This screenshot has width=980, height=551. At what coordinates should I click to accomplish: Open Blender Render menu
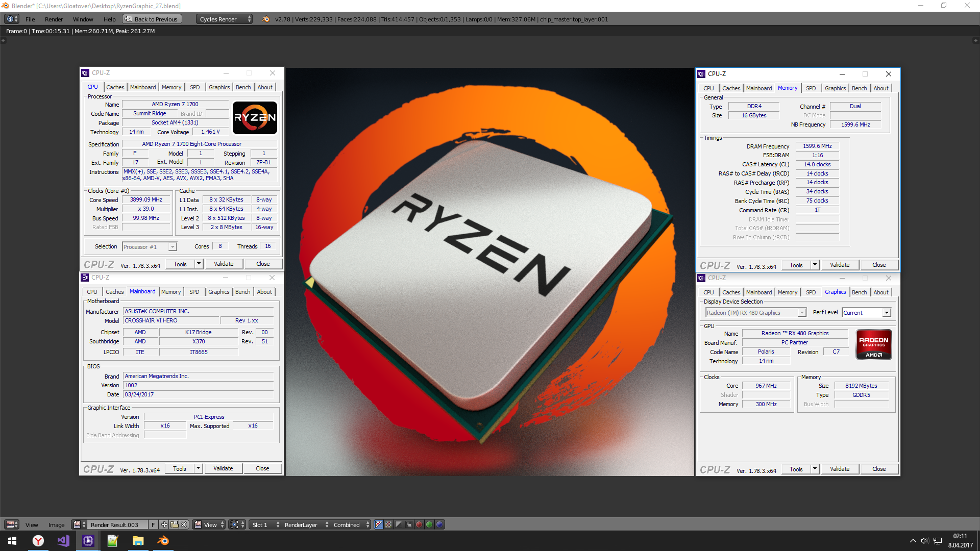click(x=54, y=19)
